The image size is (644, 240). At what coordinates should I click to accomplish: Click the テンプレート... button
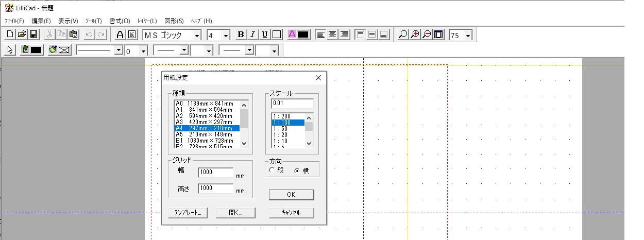pyautogui.click(x=188, y=213)
